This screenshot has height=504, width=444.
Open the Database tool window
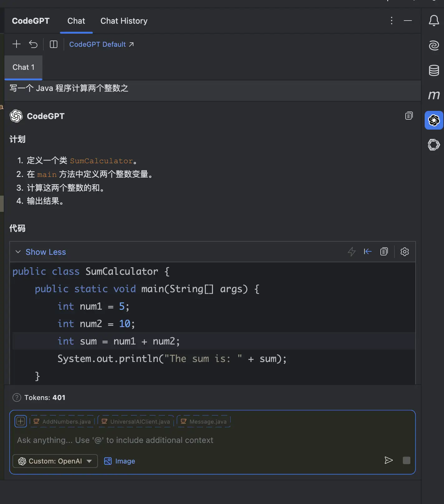click(x=434, y=70)
